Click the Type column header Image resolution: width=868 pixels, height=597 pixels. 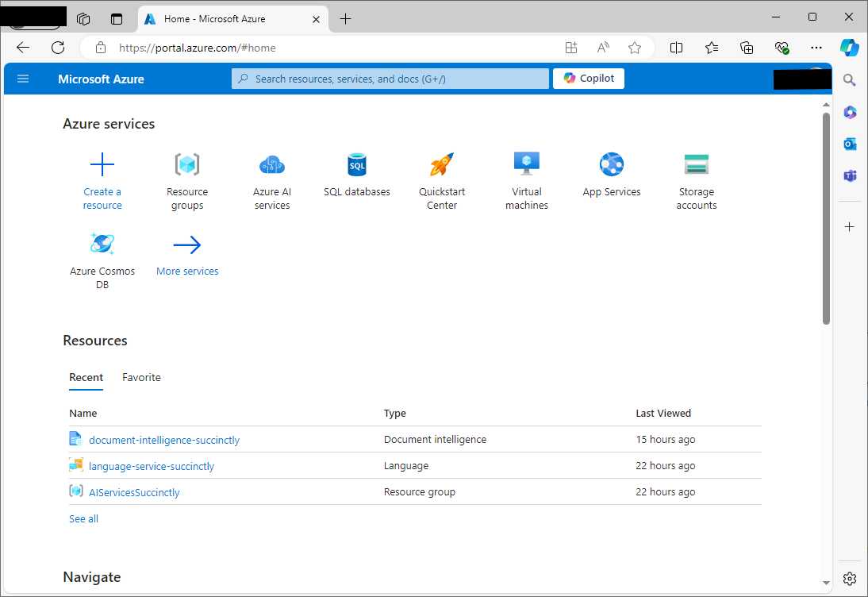(394, 413)
